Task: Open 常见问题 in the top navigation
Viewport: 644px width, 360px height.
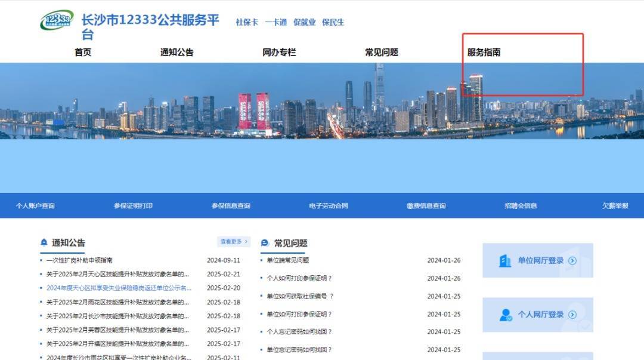Action: [382, 53]
